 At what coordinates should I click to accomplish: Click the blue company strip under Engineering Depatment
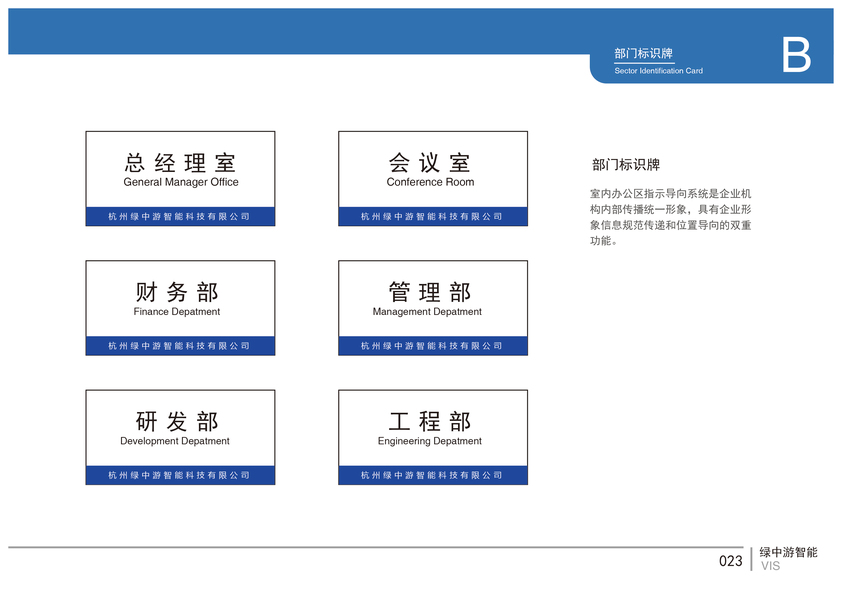click(433, 475)
